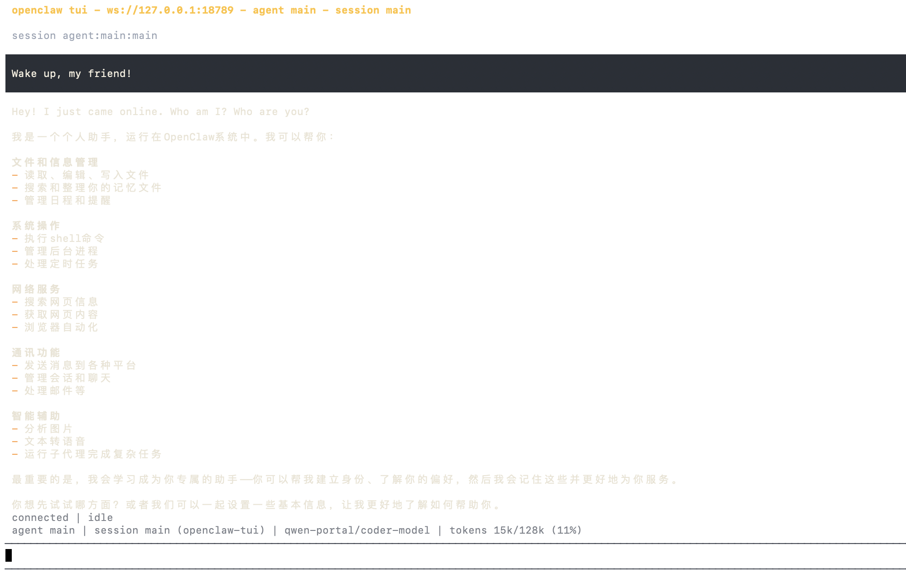Click the empty message input field

[x=453, y=555]
